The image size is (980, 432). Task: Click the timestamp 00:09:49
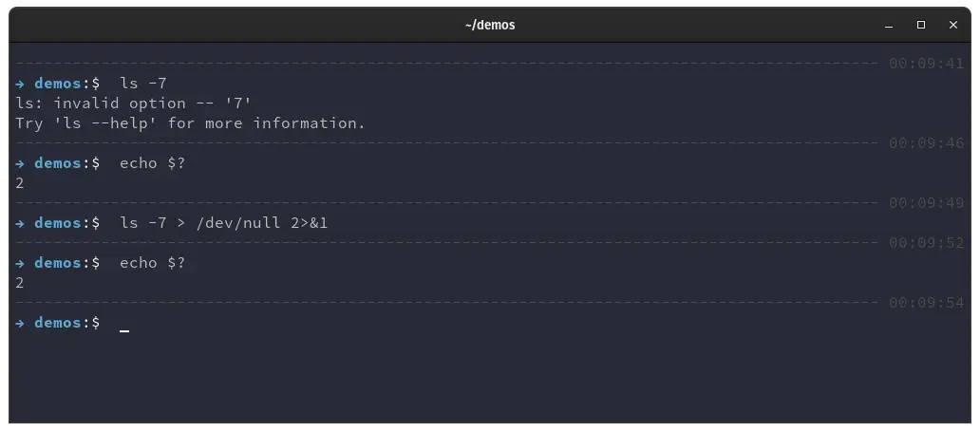click(926, 203)
